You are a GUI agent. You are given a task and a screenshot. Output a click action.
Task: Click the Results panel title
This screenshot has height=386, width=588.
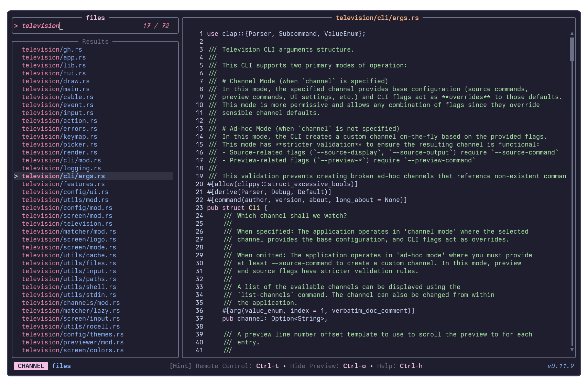pyautogui.click(x=95, y=42)
